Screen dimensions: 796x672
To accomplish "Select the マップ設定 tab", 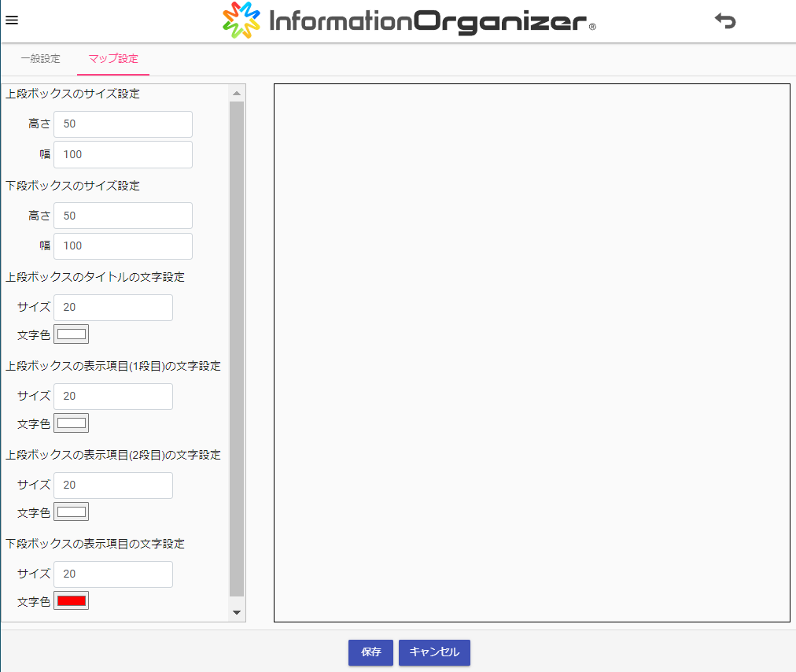I will tap(113, 59).
